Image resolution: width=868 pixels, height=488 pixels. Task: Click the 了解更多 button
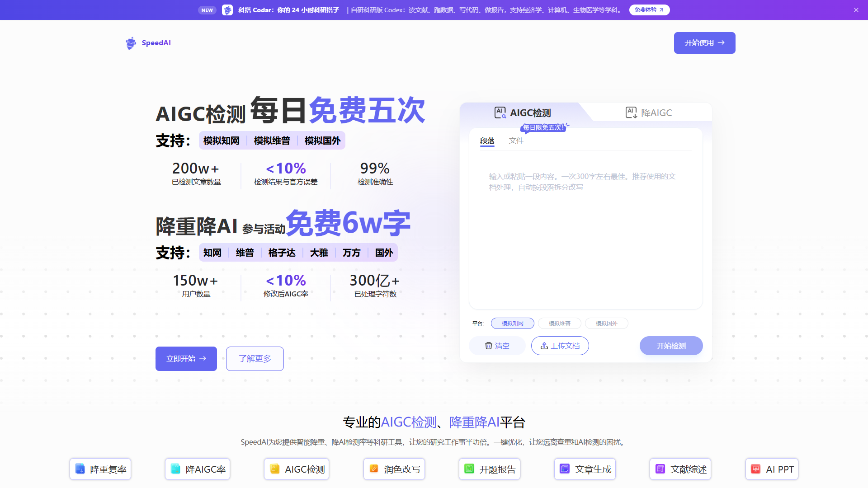coord(255,359)
